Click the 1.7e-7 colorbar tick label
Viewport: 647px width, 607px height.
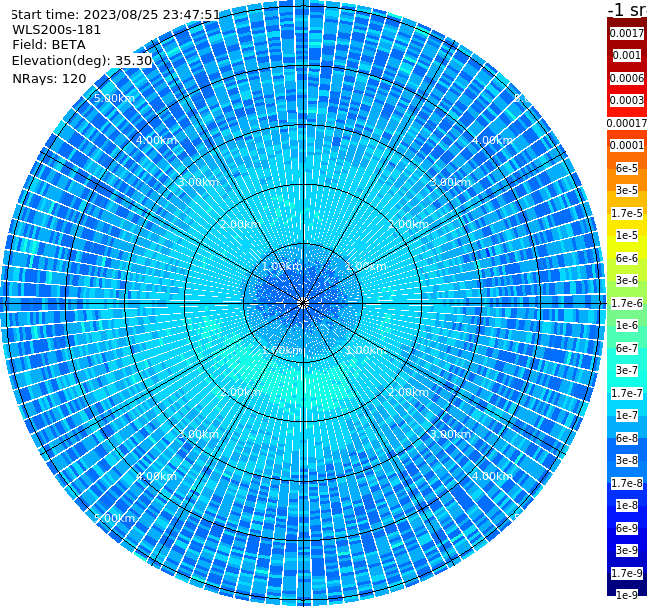tap(627, 393)
